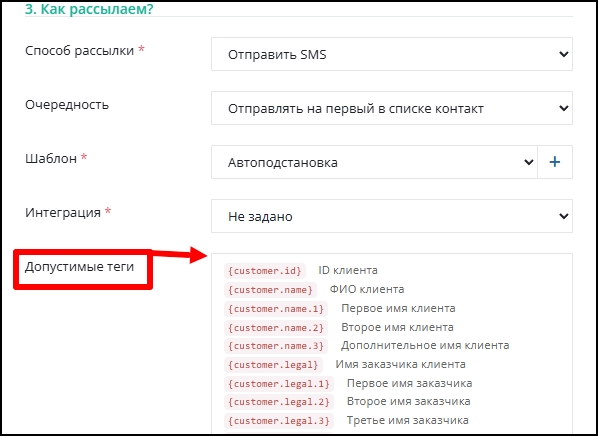Click the heading 3. Как рассылаем?
Image resolution: width=598 pixels, height=436 pixels.
point(89,8)
